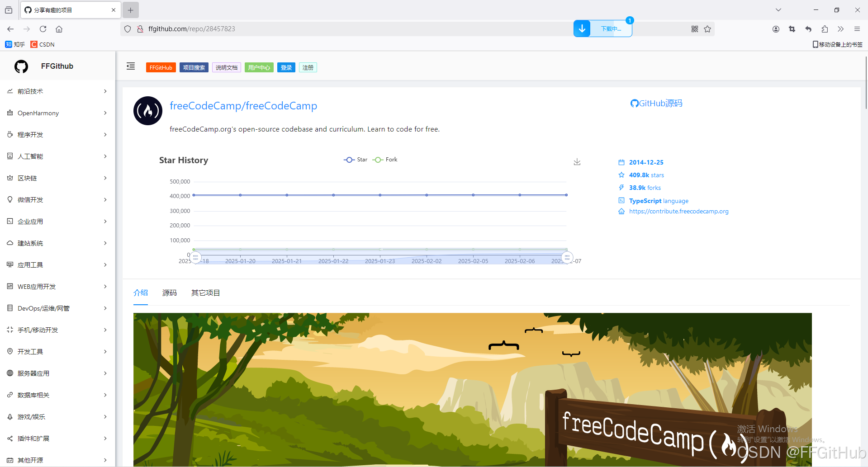Open the DevOps/运维/网管 sidebar menu
This screenshot has width=868, height=467.
(57, 308)
